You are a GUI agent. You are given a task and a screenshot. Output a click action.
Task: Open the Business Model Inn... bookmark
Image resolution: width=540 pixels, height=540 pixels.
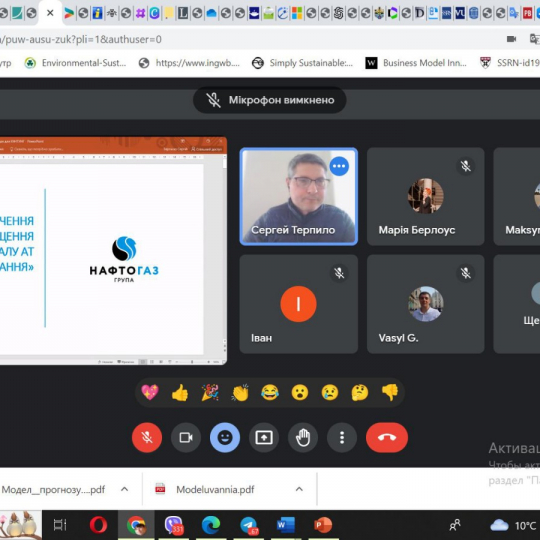pyautogui.click(x=416, y=63)
